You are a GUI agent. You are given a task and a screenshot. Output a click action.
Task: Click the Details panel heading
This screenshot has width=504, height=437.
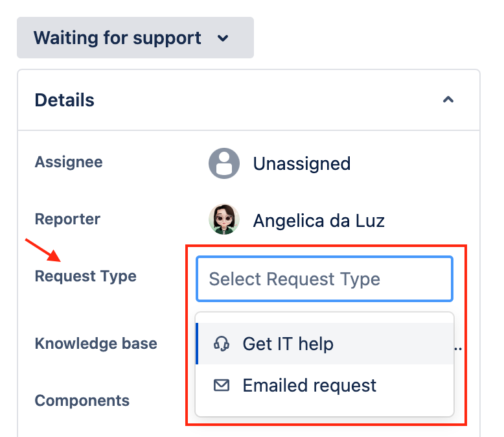click(x=65, y=100)
